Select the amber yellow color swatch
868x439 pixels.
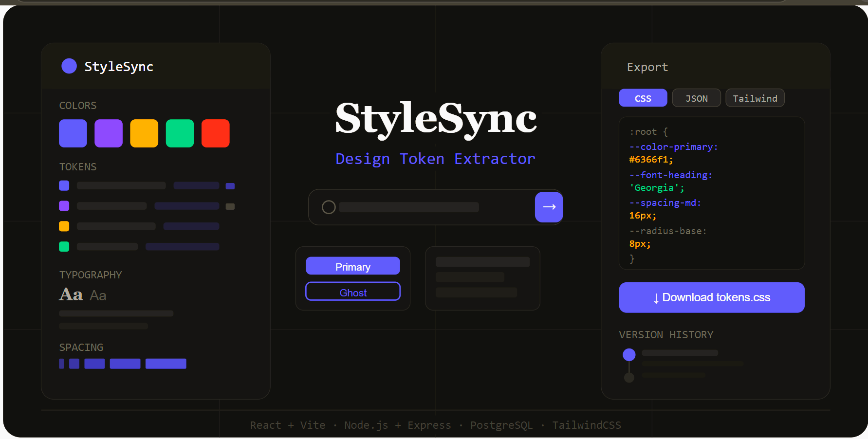(x=144, y=133)
